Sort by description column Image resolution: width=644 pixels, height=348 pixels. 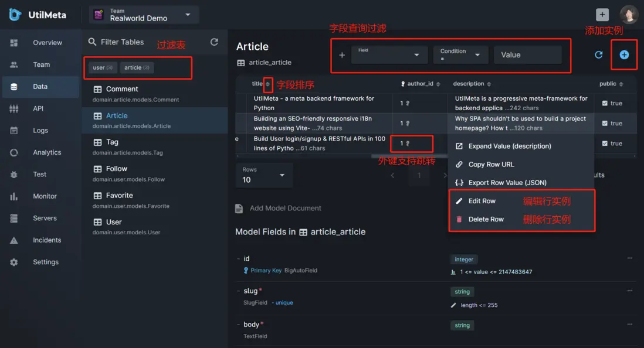coord(489,84)
